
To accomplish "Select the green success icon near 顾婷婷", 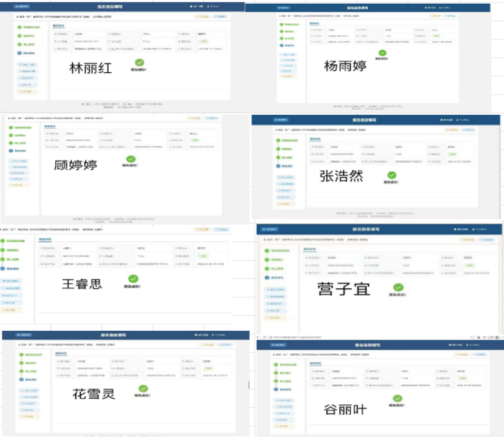I will click(x=131, y=159).
